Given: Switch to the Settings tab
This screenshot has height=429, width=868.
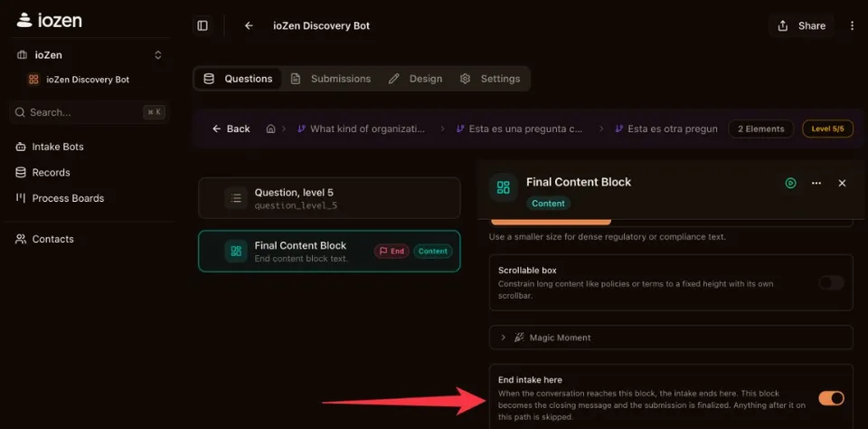Looking at the screenshot, I should click(490, 79).
